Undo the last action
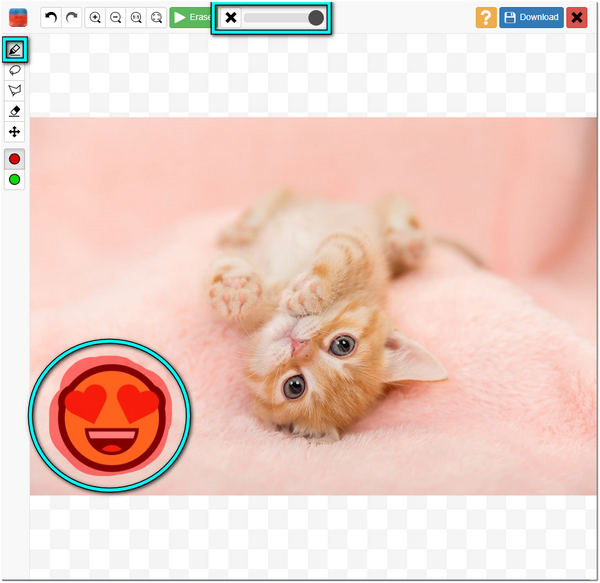 (x=51, y=18)
